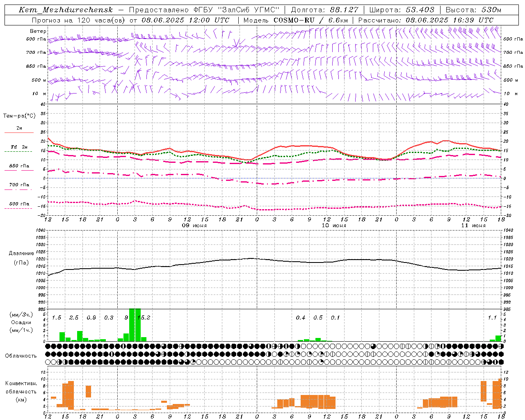Click the -20 tick on right temperature axis
The width and height of the screenshot is (525, 420).
[x=507, y=215]
